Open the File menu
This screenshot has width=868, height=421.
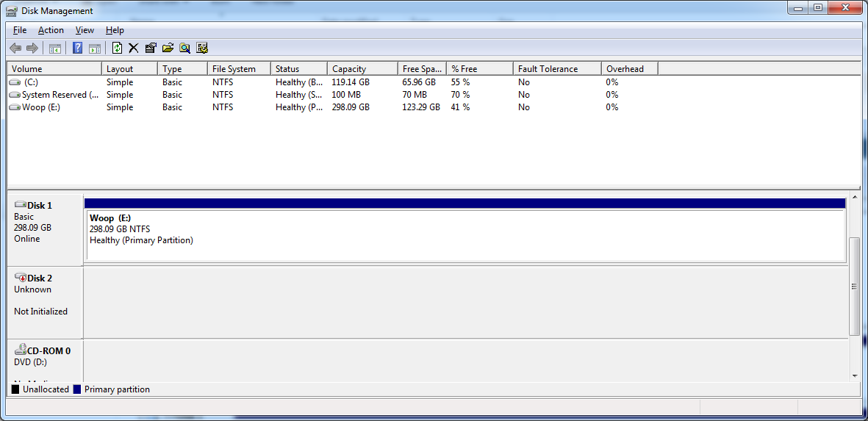[19, 30]
